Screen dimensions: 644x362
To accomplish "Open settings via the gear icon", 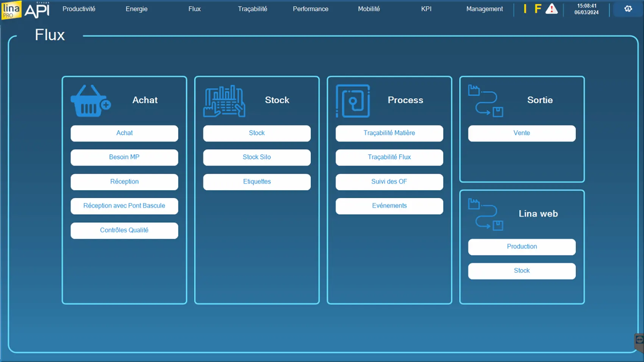I will click(x=628, y=9).
